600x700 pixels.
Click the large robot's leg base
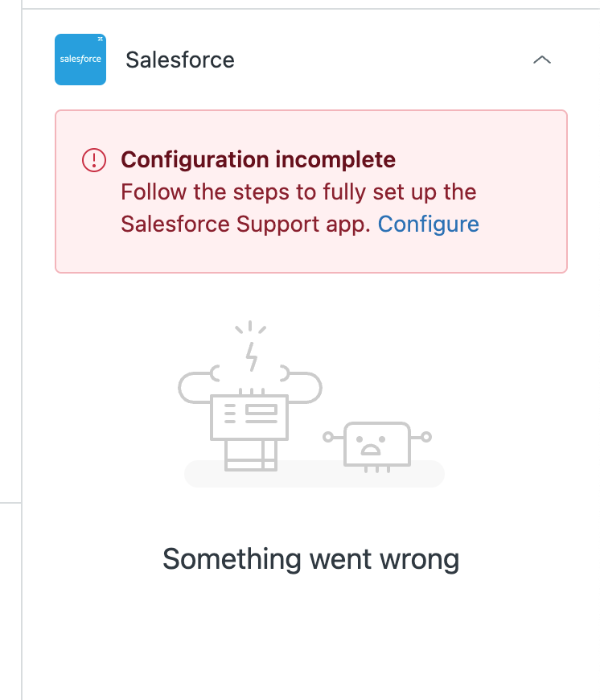pyautogui.click(x=250, y=458)
